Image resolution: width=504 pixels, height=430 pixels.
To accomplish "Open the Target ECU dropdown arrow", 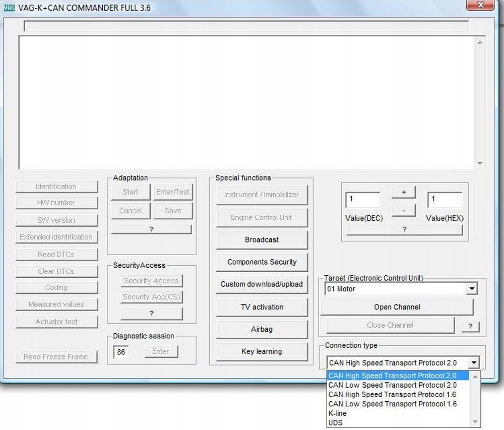I will pyautogui.click(x=472, y=288).
